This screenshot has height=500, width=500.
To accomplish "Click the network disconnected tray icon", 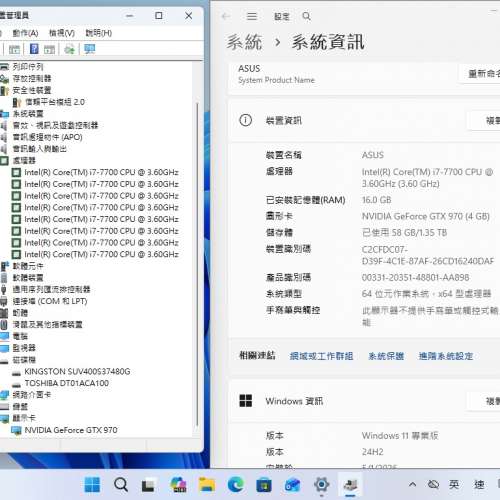I will (433, 484).
